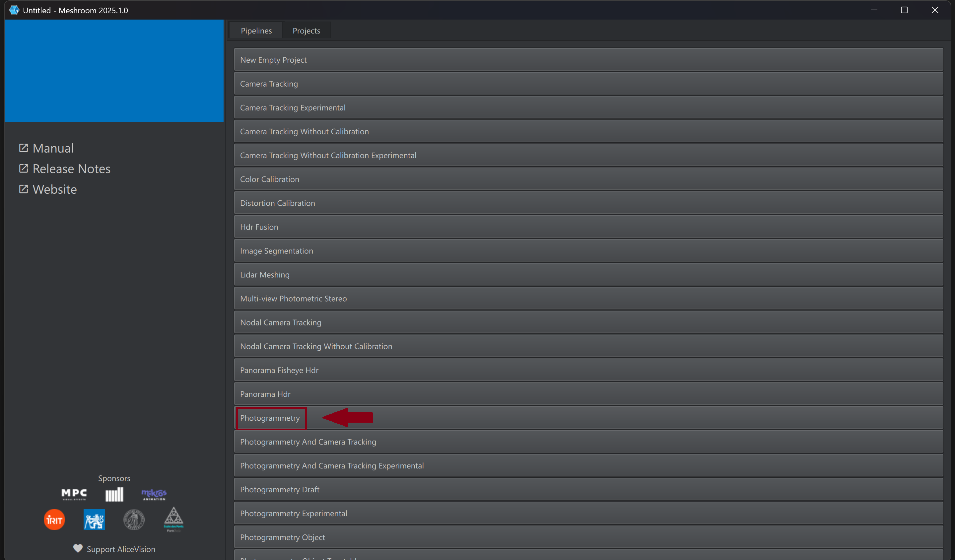Open the Image Segmentation pipeline
955x560 pixels.
tap(588, 250)
